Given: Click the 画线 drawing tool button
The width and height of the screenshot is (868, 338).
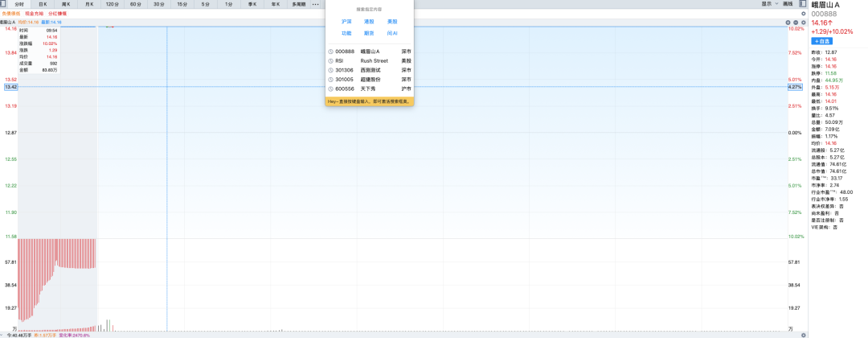Looking at the screenshot, I should point(788,3).
